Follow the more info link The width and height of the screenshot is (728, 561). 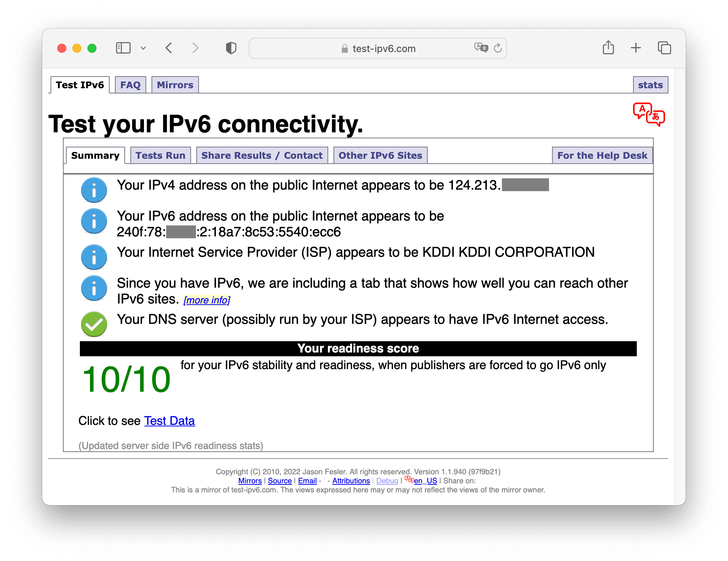[x=206, y=300]
